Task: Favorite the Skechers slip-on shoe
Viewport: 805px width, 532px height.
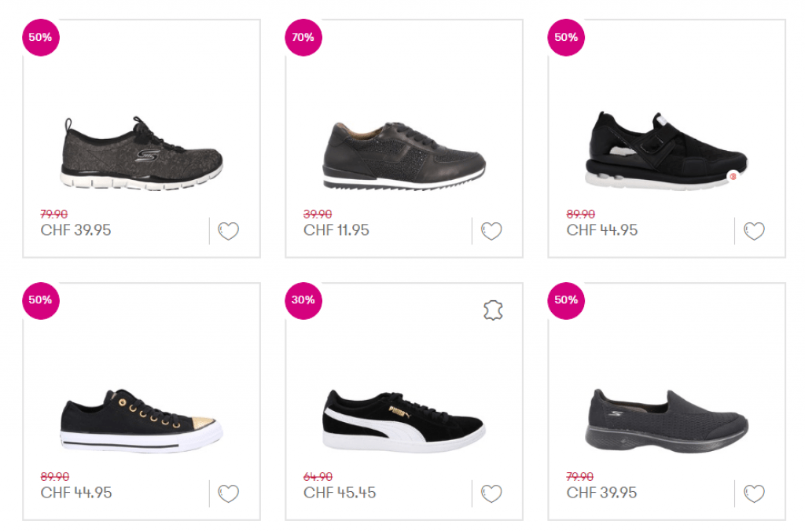Action: coord(754,493)
